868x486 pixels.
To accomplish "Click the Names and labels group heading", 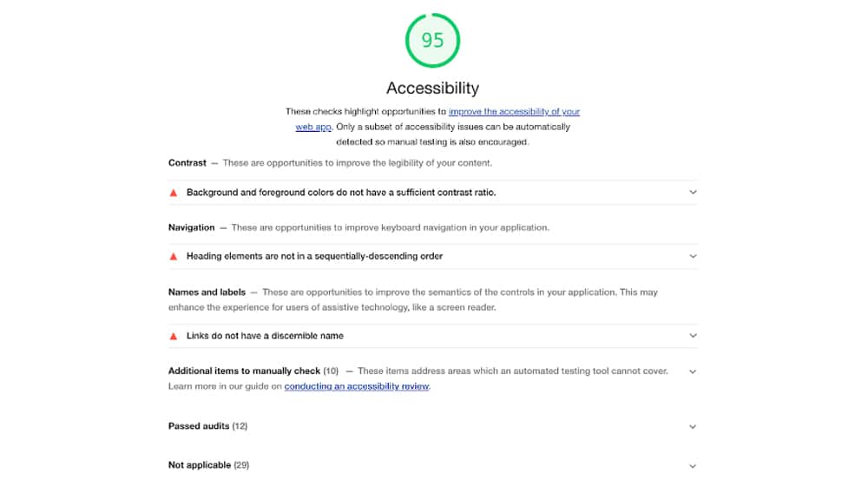I will (x=207, y=292).
